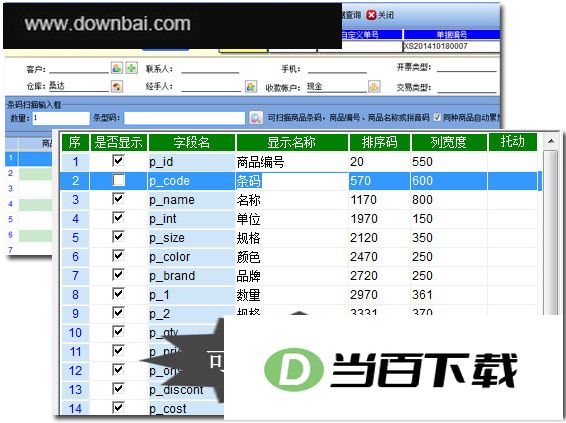This screenshot has height=423, width=566.
Task: Select the editing cell 条码
Action: pos(292,181)
